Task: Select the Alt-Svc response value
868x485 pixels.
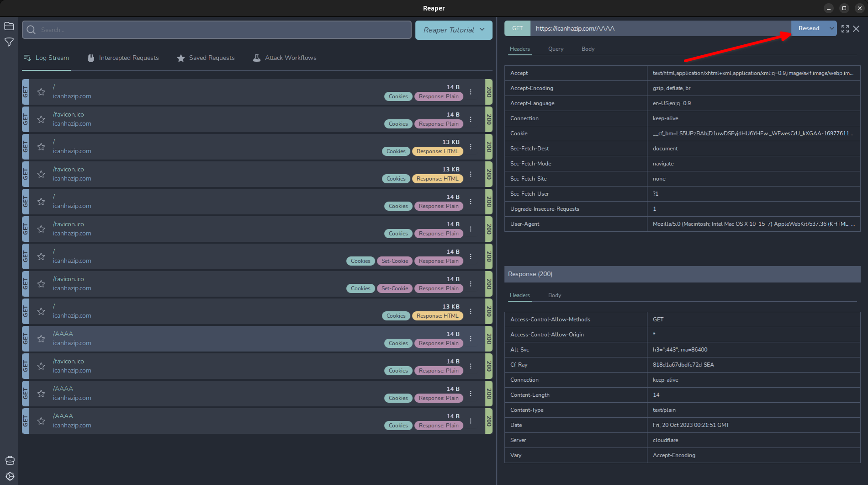Action: click(680, 350)
